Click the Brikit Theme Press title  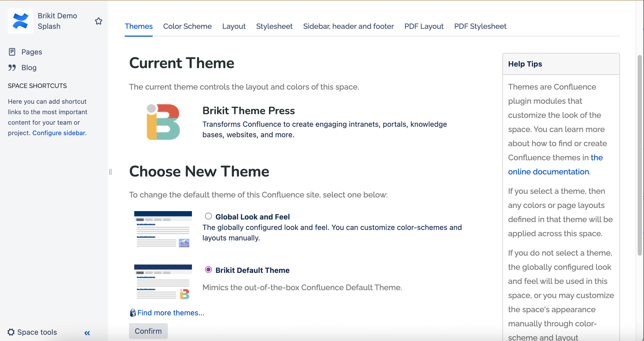tap(249, 111)
